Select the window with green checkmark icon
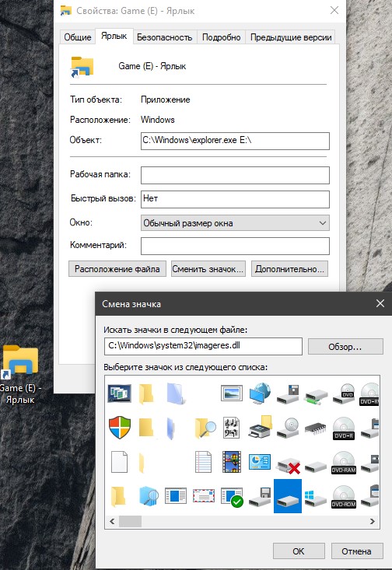The image size is (392, 570). click(233, 497)
